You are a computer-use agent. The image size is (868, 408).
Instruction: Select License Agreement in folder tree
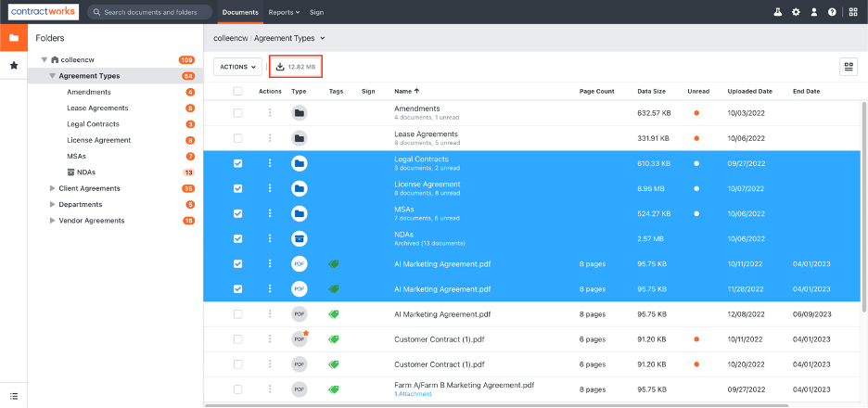point(98,140)
